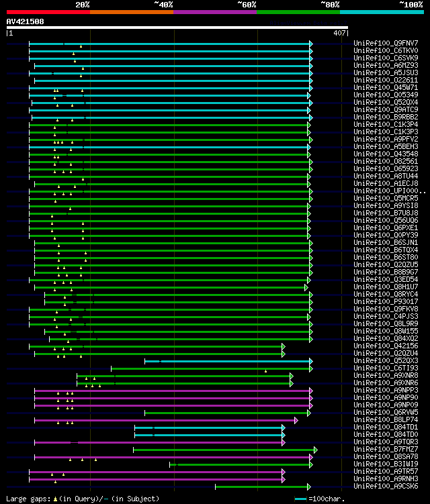Select the UniRef100_Q6RVW5 label

(x=386, y=413)
